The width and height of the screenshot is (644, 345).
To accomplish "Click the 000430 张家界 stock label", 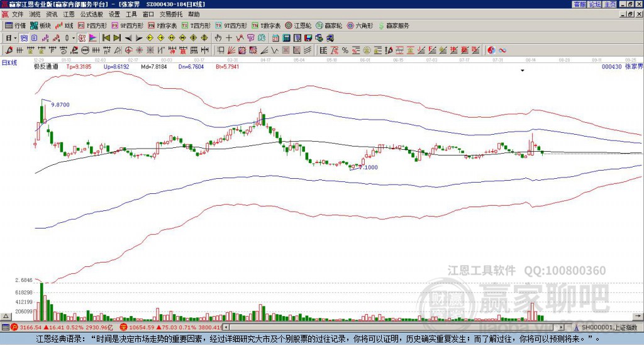I will tap(622, 66).
